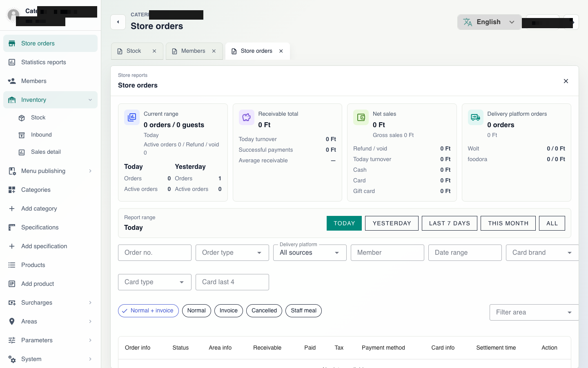Open the Card brand dropdown
Image resolution: width=588 pixels, height=368 pixels.
pyautogui.click(x=542, y=253)
